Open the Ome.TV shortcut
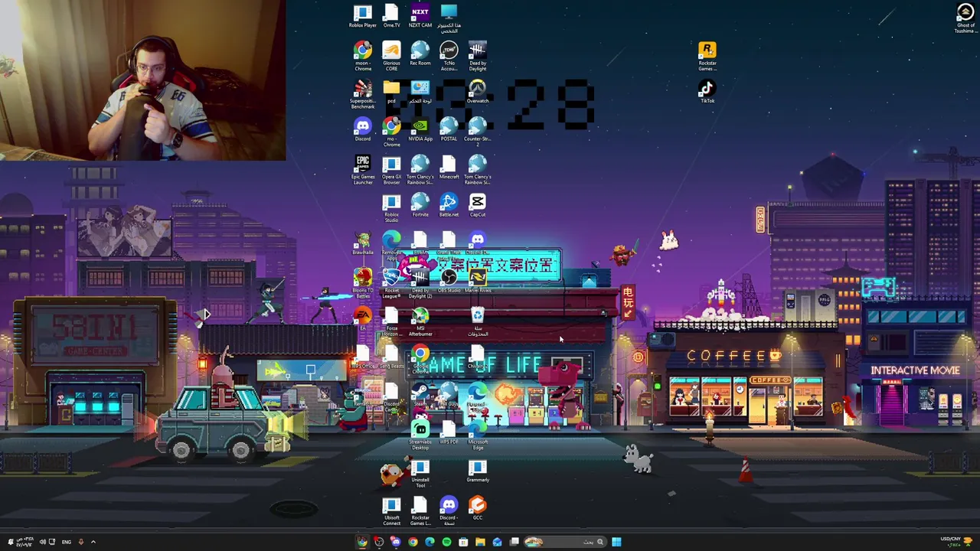This screenshot has height=551, width=980. pos(391,16)
